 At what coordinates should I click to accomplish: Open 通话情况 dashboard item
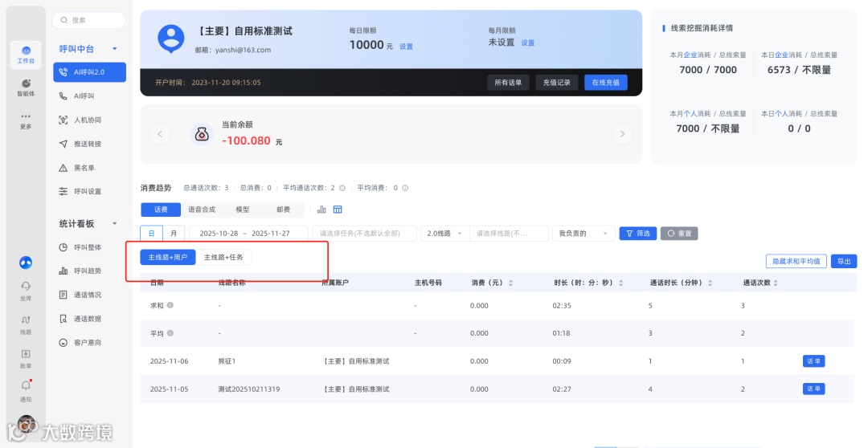click(90, 295)
